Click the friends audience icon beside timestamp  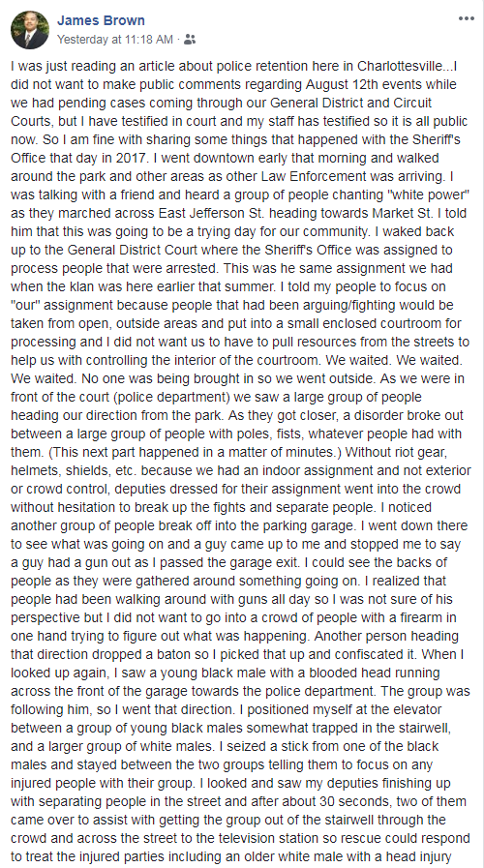click(190, 40)
